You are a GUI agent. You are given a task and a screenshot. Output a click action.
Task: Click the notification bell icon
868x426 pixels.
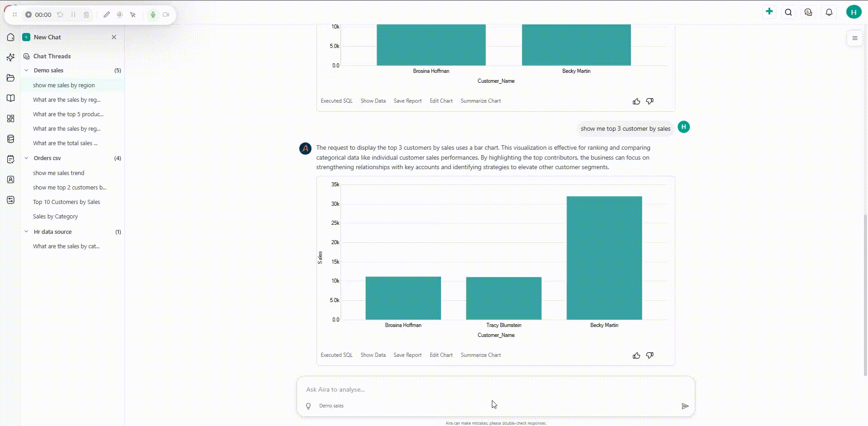(829, 13)
